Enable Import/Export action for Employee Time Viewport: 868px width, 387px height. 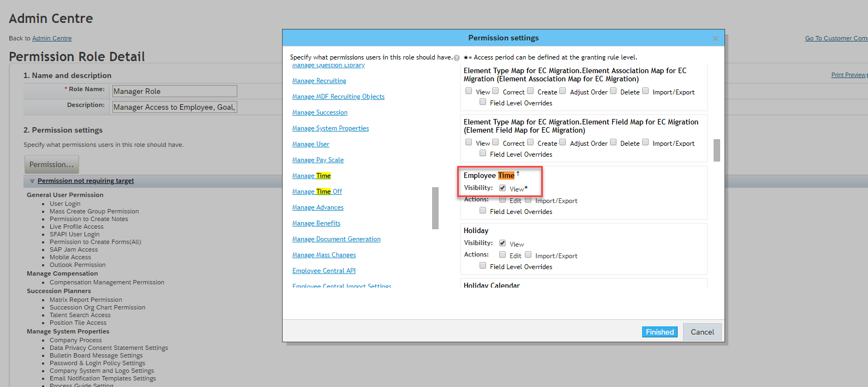[x=528, y=200]
